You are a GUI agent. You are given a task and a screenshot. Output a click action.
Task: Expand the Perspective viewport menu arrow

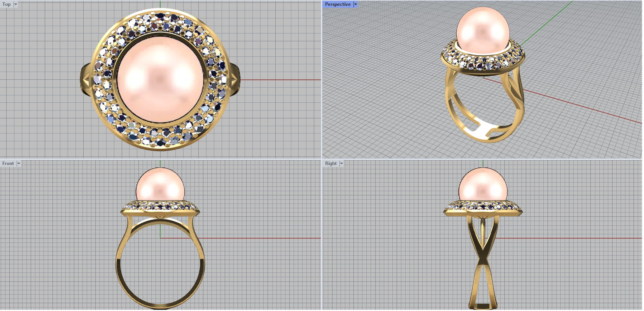[355, 4]
